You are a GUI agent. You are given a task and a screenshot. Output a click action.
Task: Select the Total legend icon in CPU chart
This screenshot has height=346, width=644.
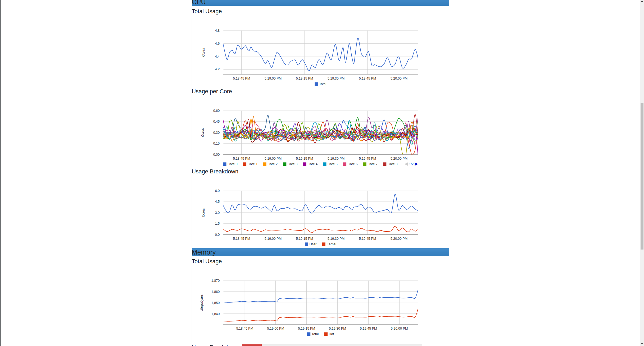(316, 84)
